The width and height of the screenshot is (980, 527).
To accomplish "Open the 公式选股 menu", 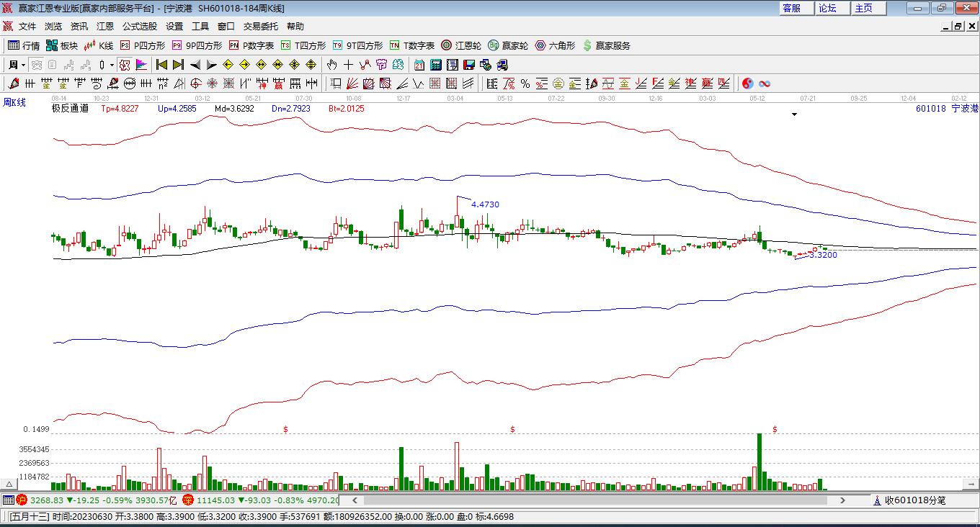I will point(139,26).
